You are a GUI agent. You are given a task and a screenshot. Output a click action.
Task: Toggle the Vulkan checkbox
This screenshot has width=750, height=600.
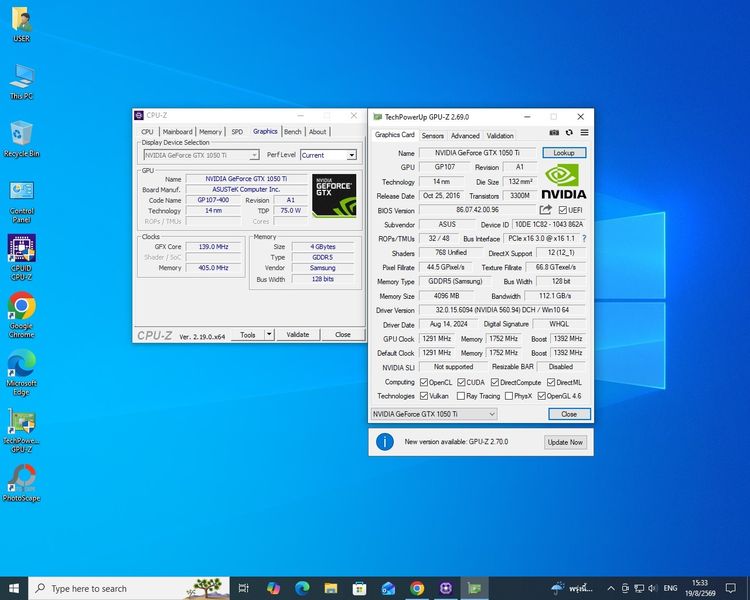click(424, 396)
